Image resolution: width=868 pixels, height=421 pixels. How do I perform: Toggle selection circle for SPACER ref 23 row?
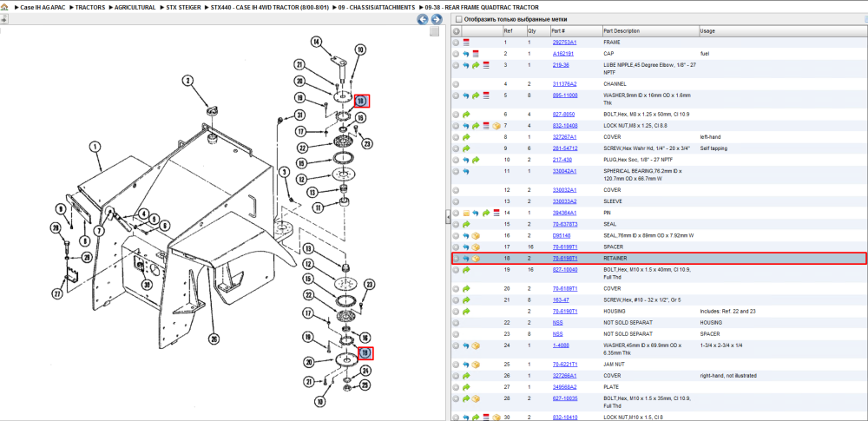point(457,334)
